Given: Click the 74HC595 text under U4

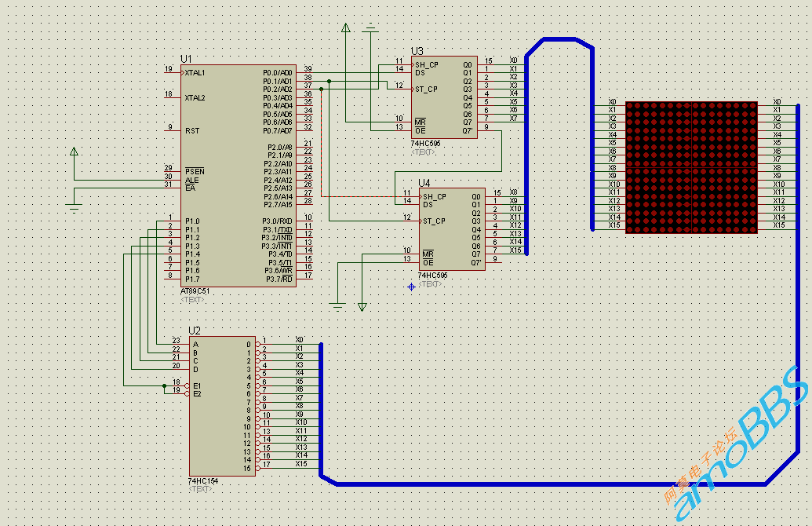Looking at the screenshot, I should [432, 276].
